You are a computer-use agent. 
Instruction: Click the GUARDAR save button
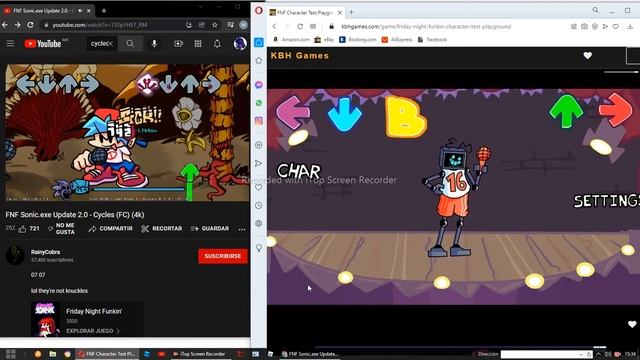[210, 229]
